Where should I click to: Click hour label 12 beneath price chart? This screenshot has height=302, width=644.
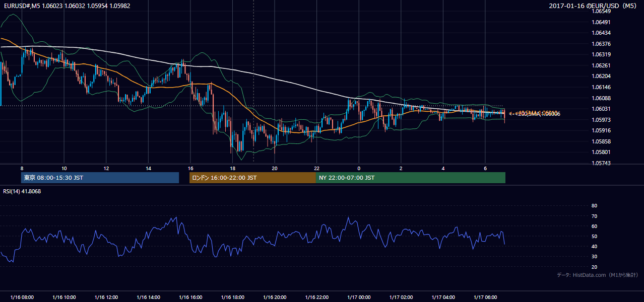click(106, 168)
